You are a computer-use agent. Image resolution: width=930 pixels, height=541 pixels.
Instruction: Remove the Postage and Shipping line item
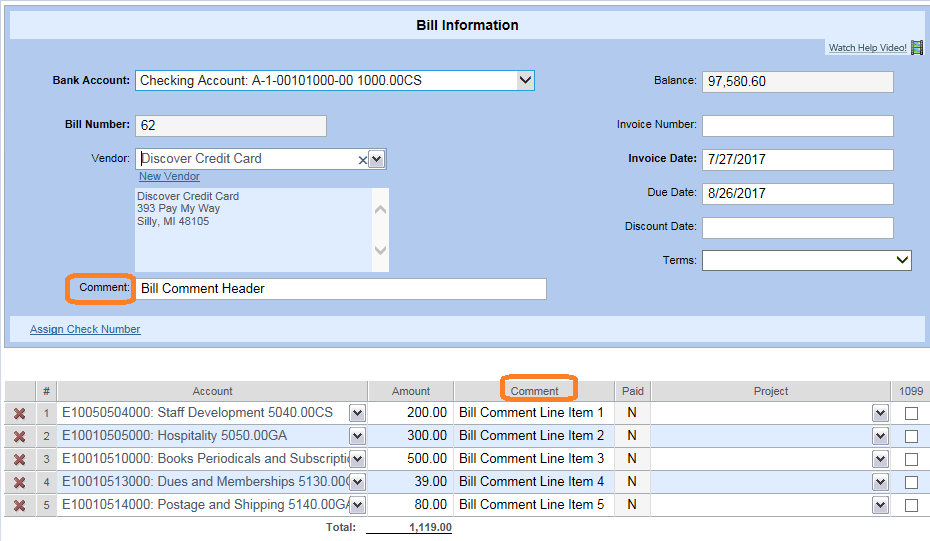click(19, 505)
